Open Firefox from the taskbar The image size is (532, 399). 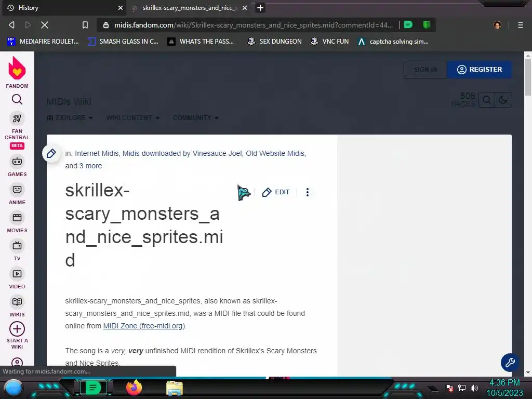134,388
